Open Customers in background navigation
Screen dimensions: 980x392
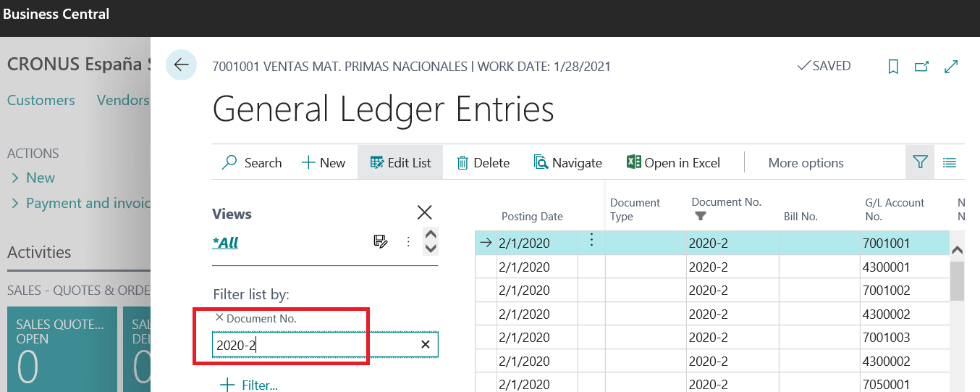[41, 100]
